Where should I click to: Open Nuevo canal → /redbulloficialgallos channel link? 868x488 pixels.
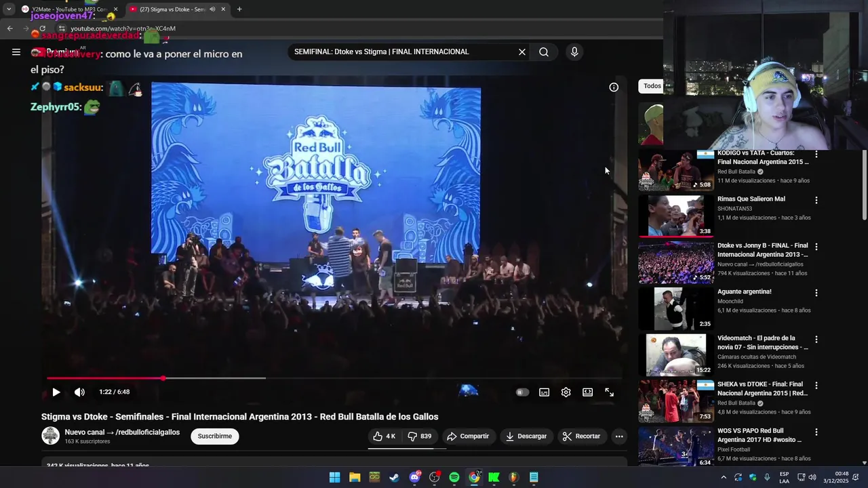(122, 432)
